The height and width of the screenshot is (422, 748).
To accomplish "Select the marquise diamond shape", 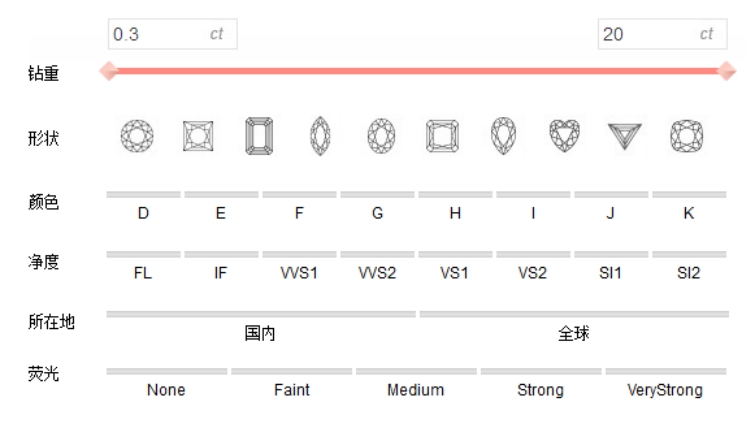I will [x=321, y=136].
